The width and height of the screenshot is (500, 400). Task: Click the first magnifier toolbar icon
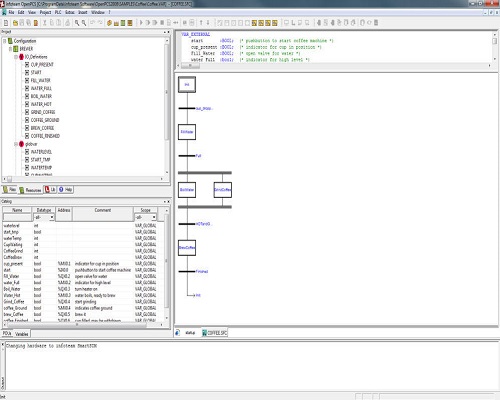tap(77, 23)
